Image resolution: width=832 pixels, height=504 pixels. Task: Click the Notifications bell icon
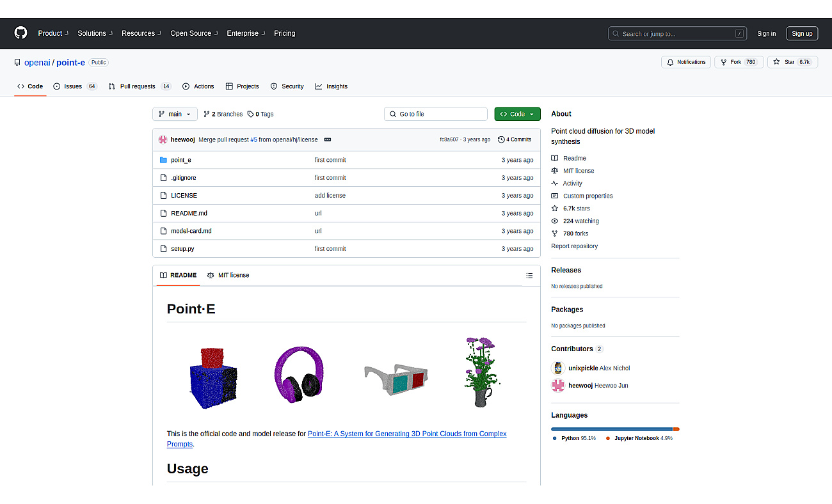click(x=670, y=62)
